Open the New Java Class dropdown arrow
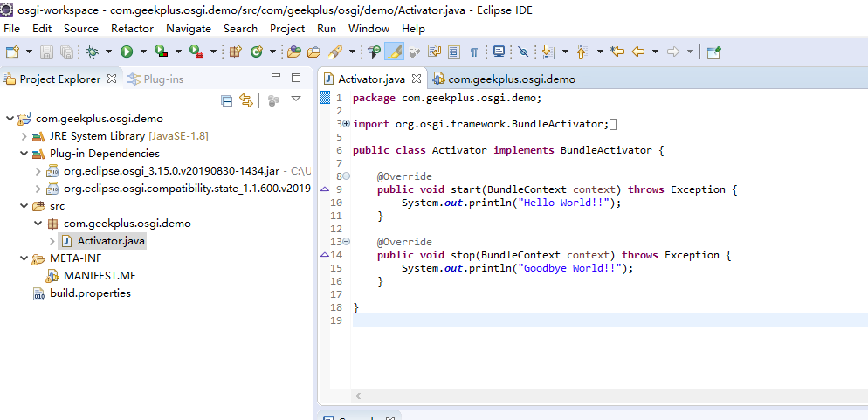 pyautogui.click(x=273, y=52)
